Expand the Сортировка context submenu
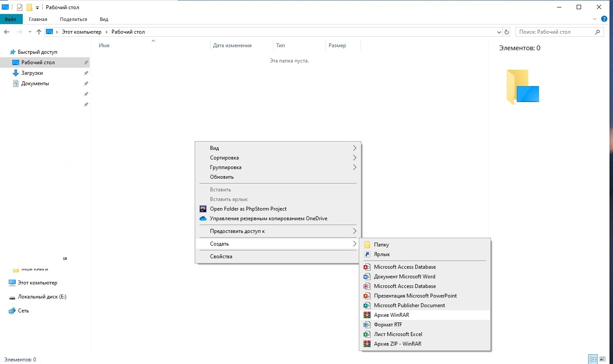613x364 pixels. (x=278, y=158)
